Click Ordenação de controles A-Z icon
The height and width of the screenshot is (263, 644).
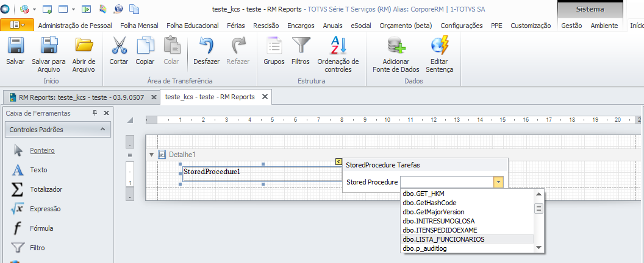[338, 45]
